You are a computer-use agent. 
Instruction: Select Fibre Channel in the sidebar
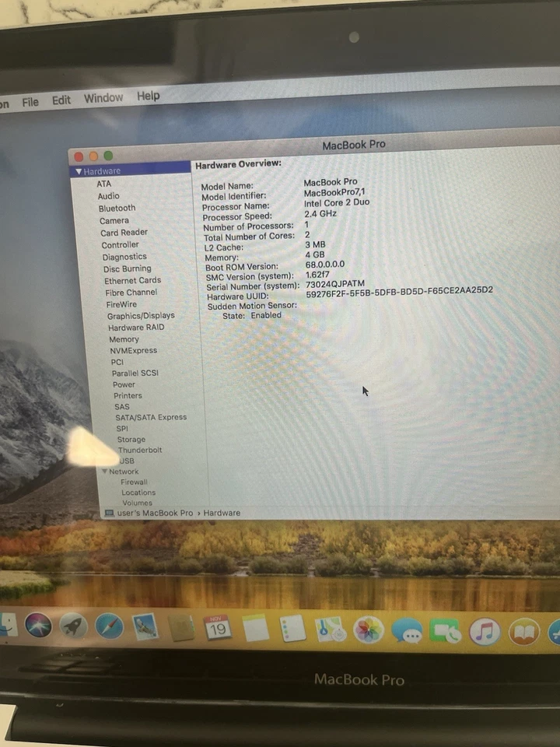point(131,293)
